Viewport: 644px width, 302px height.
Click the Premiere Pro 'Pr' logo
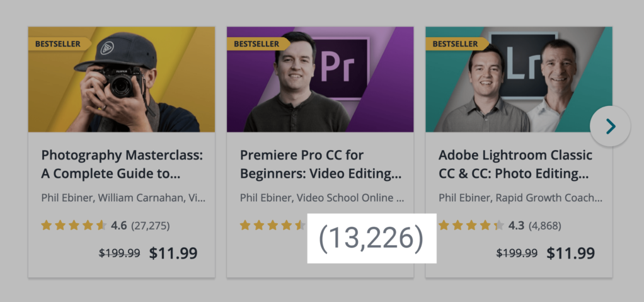coord(338,68)
